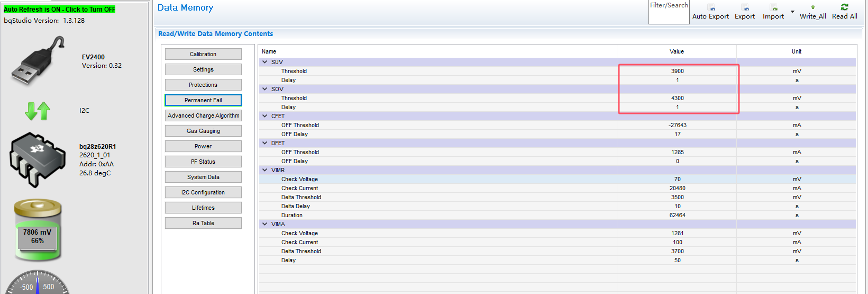Open the Gas Gauging category
Screen dimensions: 868x294
203,131
